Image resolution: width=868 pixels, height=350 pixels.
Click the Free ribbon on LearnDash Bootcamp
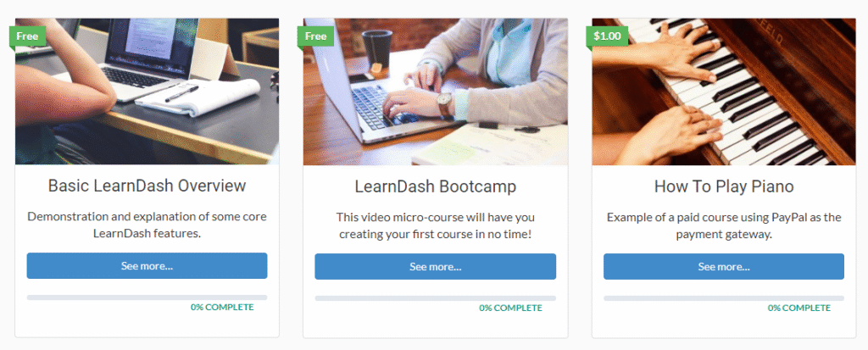pos(315,36)
